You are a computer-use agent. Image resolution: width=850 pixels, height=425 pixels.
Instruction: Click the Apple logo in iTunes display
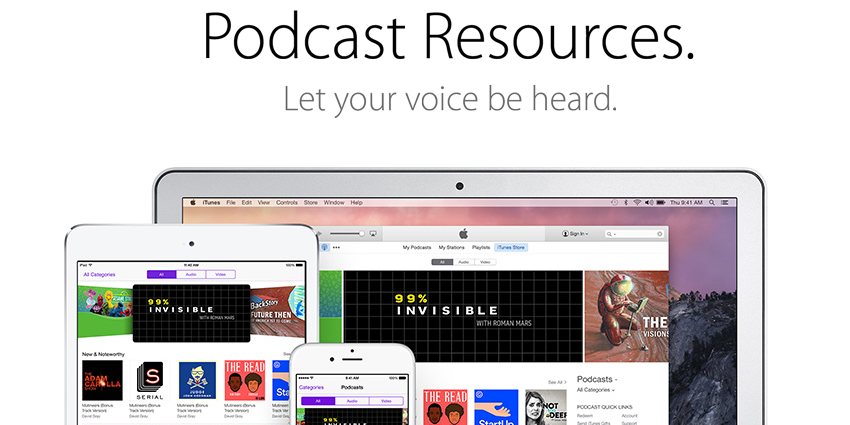463,234
